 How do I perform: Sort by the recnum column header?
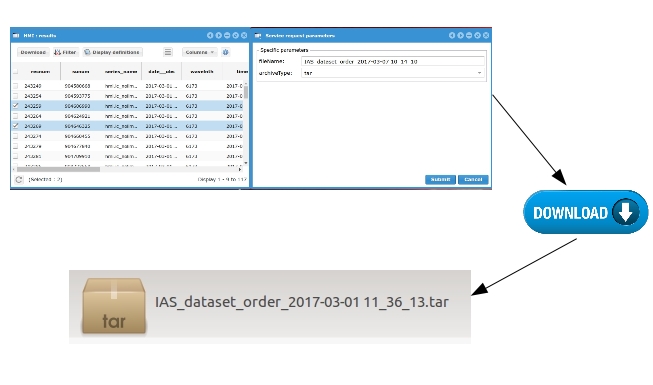click(x=40, y=72)
